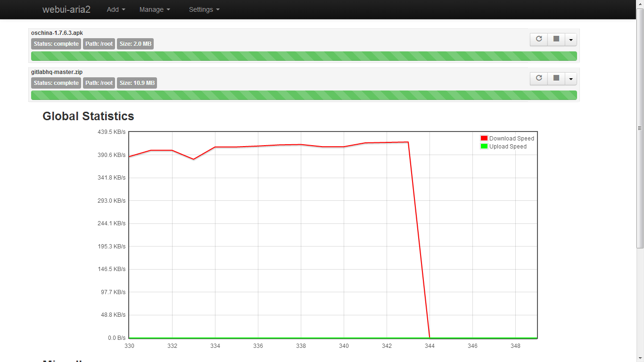Expand more options for oschina-1.7.6.3.apk
Screen dimensions: 644x362
pos(571,40)
